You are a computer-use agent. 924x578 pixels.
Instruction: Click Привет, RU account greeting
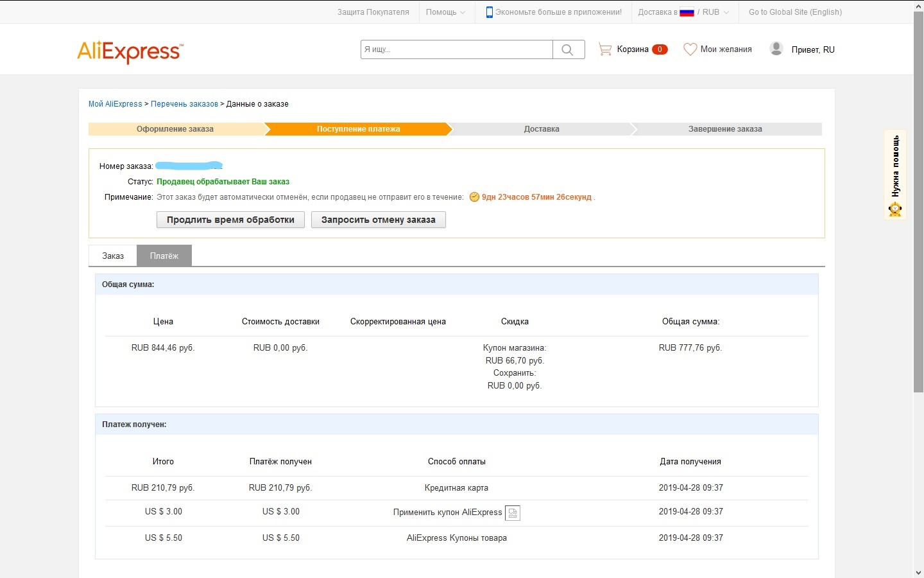pyautogui.click(x=813, y=49)
